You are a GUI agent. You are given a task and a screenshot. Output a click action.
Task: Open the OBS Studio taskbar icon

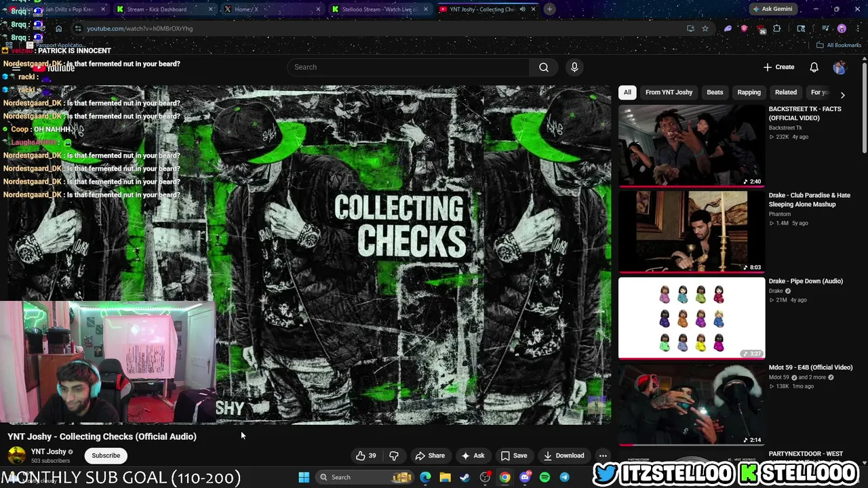(x=485, y=477)
